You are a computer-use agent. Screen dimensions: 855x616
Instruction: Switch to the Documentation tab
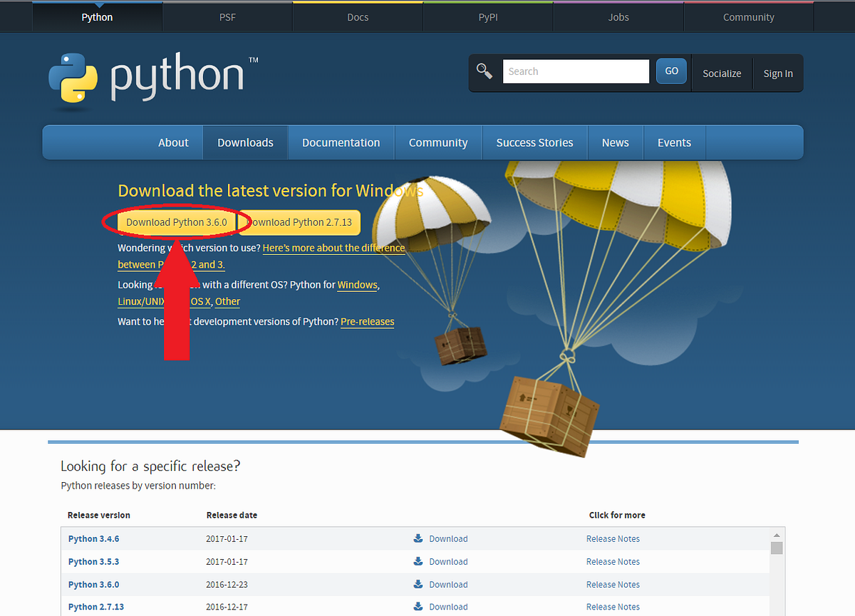coord(341,142)
